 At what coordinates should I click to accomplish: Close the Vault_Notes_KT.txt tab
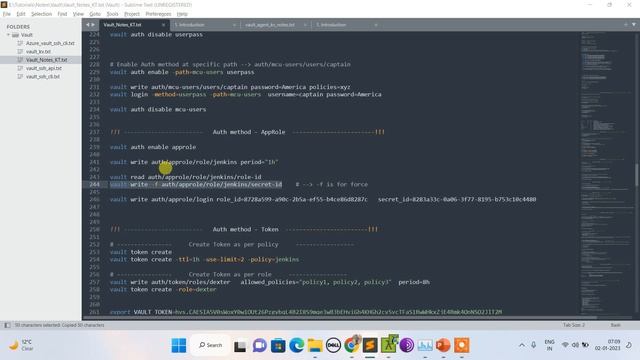point(163,25)
